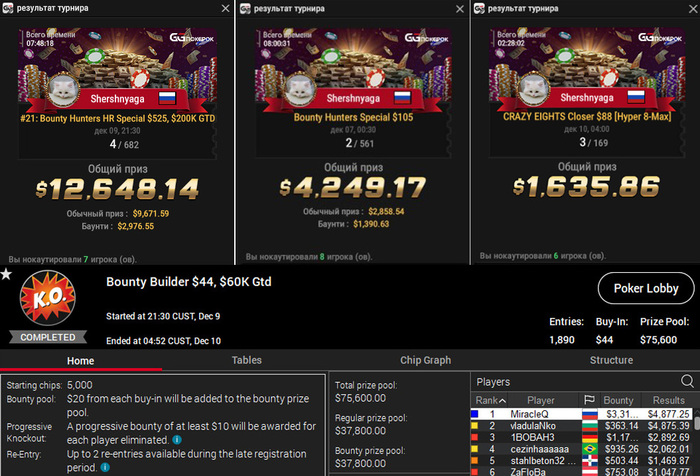Select cezinhaaaaaa in players list
The image size is (700, 476).
click(x=581, y=449)
